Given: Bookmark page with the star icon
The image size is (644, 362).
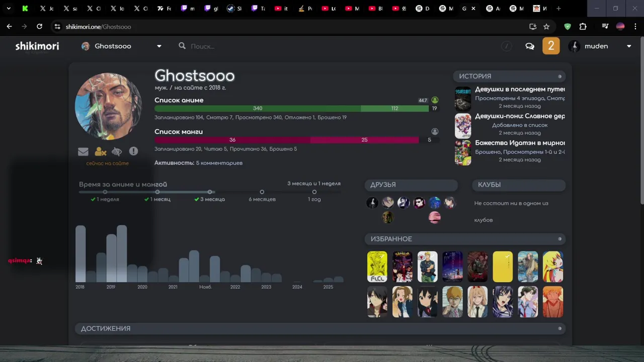Looking at the screenshot, I should tap(546, 27).
